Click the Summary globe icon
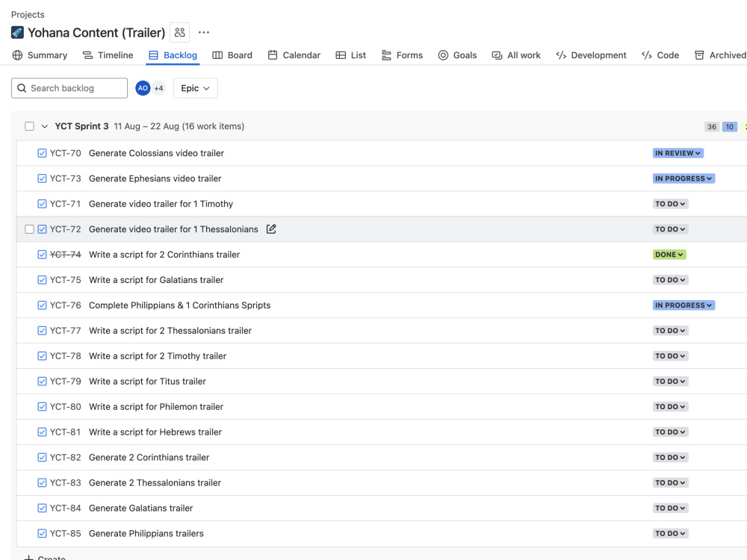Viewport: 747px width, 560px height. [x=17, y=55]
